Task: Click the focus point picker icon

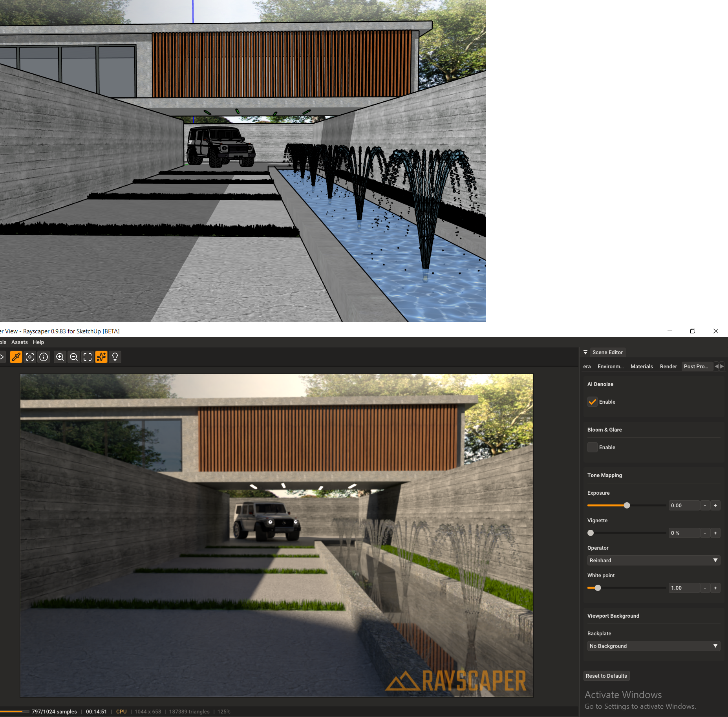Action: click(x=30, y=357)
